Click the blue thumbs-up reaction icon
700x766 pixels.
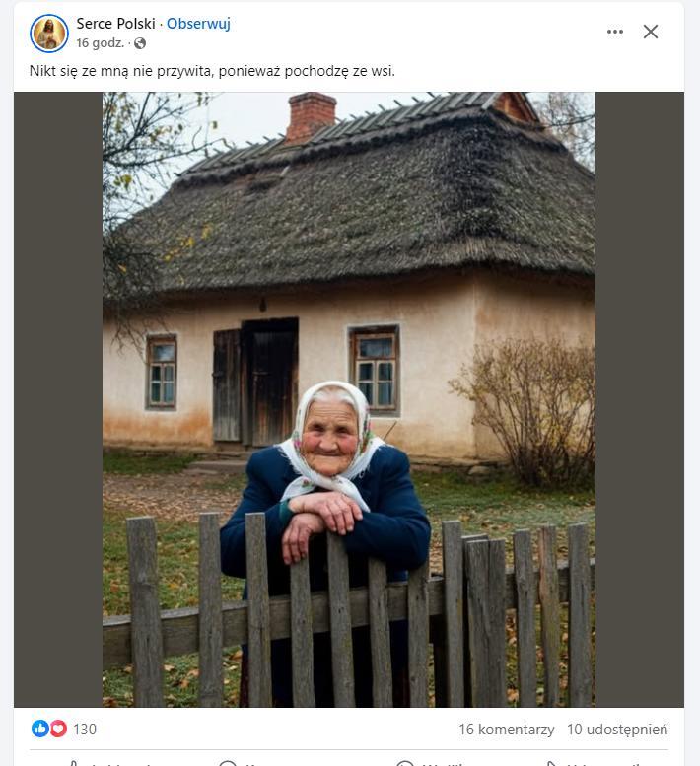click(40, 729)
